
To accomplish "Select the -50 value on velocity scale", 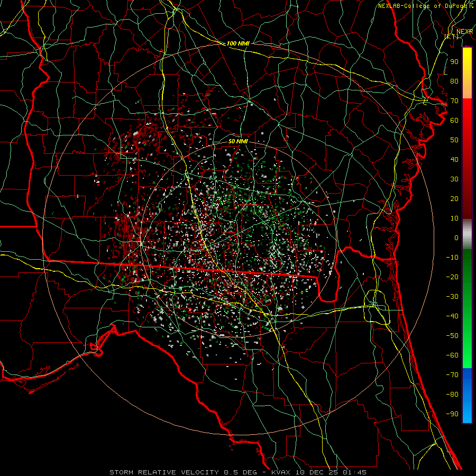I will tap(452, 336).
